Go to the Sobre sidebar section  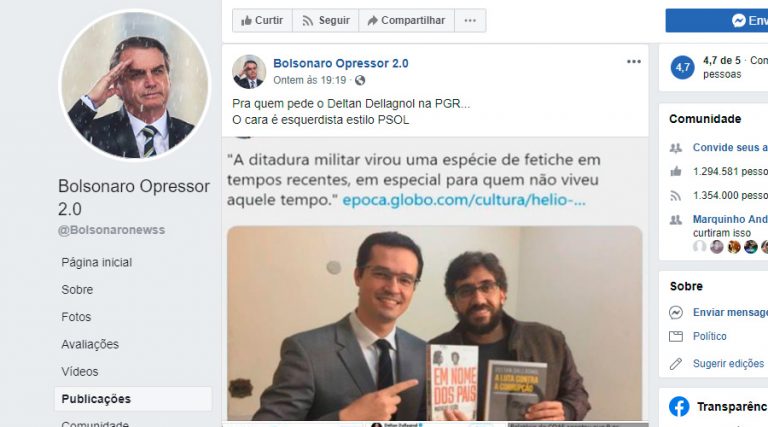(x=77, y=290)
